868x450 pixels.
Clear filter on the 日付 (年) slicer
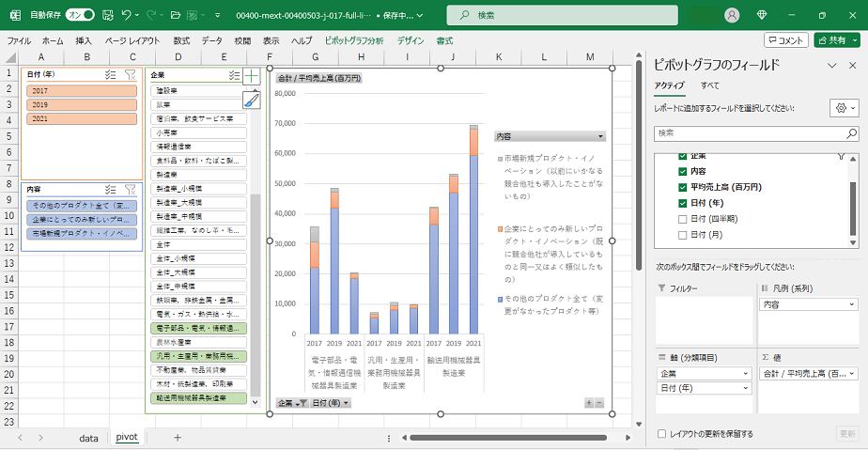pyautogui.click(x=131, y=74)
